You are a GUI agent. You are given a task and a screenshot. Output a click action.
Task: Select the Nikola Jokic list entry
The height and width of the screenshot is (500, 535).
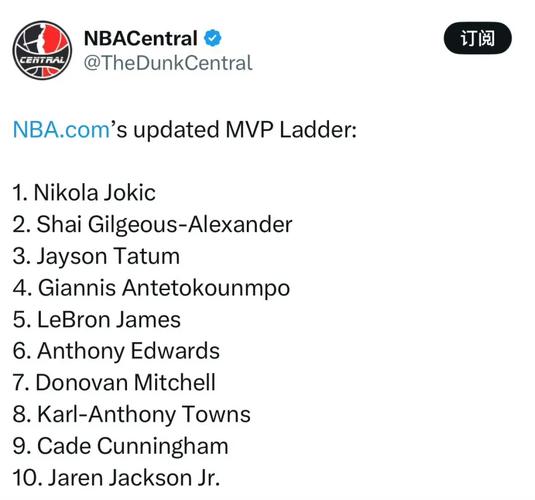click(84, 193)
